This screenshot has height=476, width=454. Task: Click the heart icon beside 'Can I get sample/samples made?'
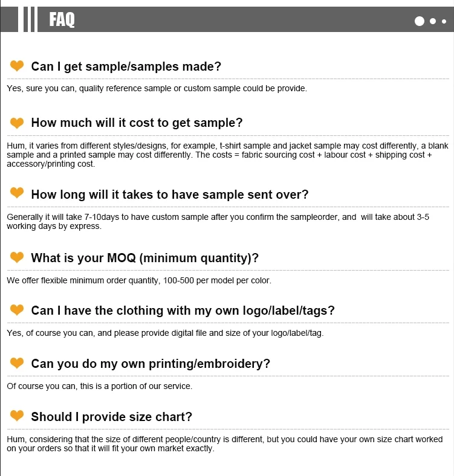tap(17, 66)
